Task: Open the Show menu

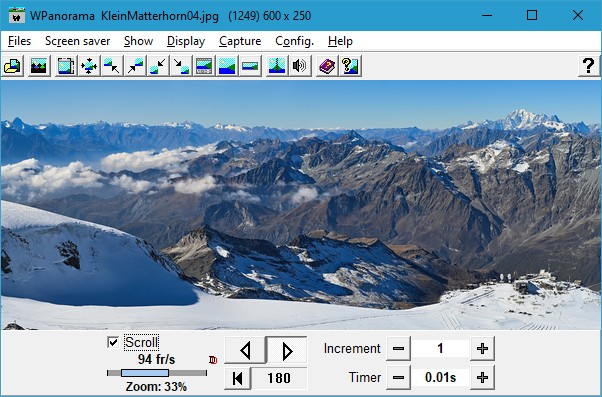Action: pyautogui.click(x=139, y=41)
